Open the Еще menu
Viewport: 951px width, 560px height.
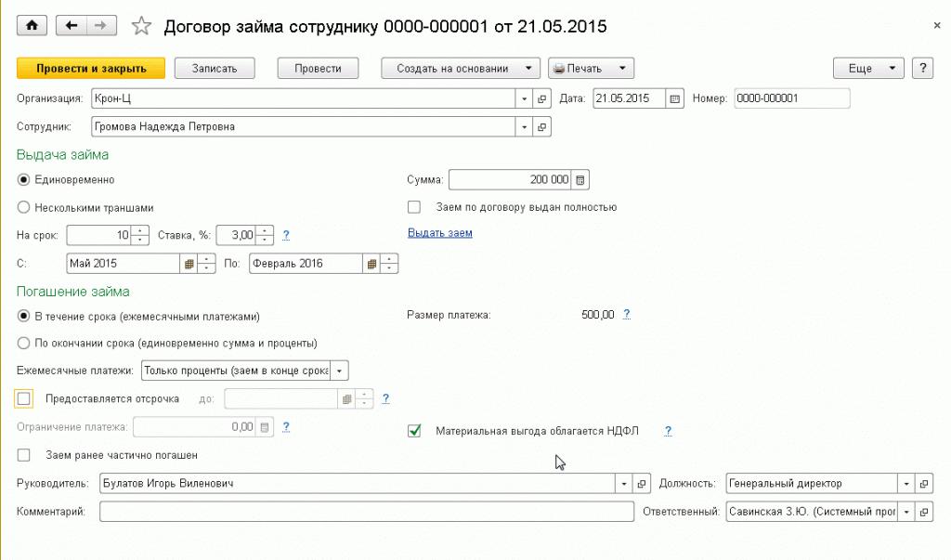tap(868, 68)
